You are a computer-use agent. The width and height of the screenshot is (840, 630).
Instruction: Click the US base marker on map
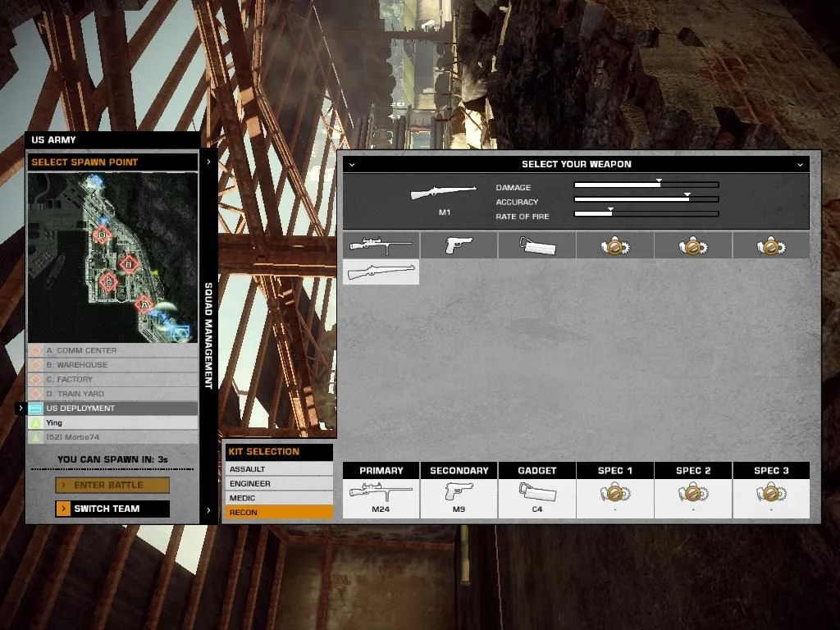coord(182,333)
